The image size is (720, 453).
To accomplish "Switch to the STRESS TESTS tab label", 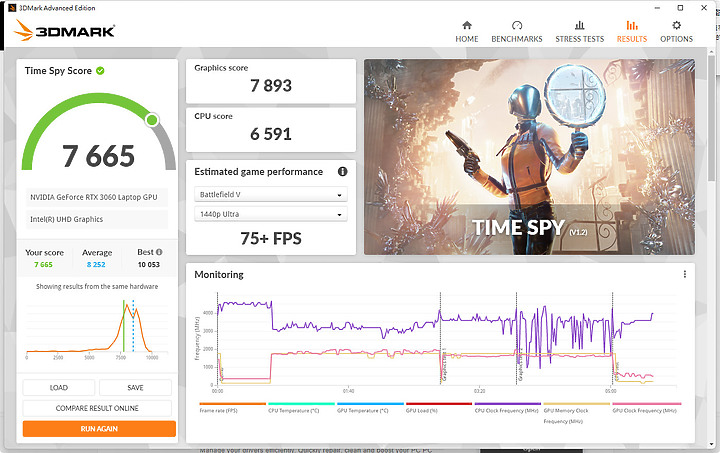I will [x=579, y=39].
